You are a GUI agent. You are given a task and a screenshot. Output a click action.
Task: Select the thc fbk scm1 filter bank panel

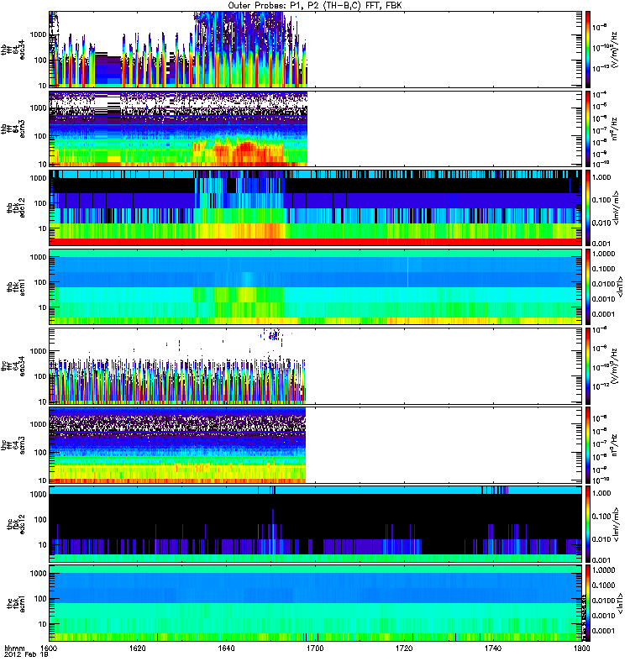315,603
